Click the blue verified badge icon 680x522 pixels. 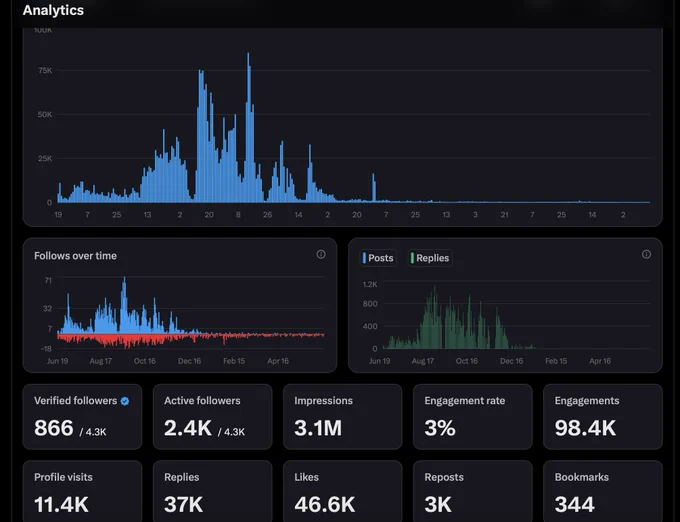[x=125, y=401]
